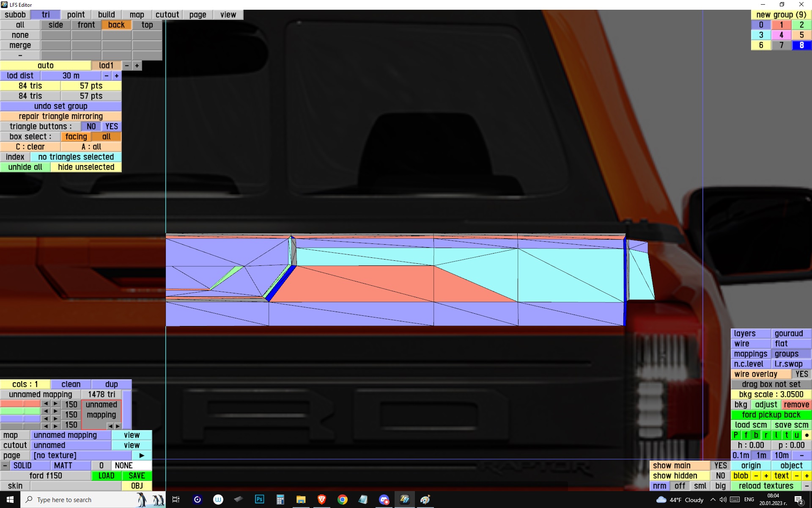Click the black dot view button
The width and height of the screenshot is (812, 508).
pos(807,435)
